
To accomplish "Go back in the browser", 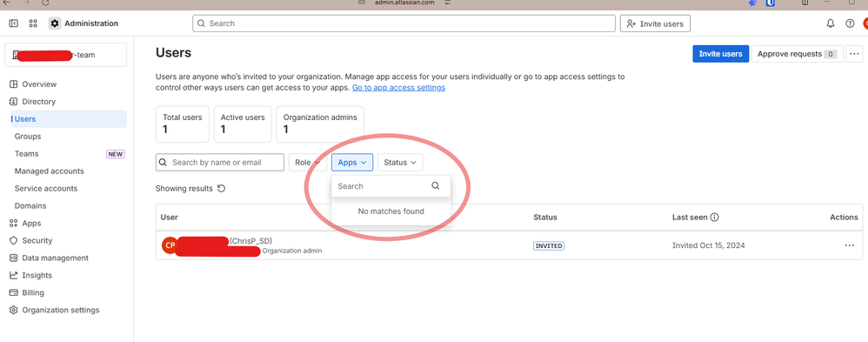I will pos(6,3).
